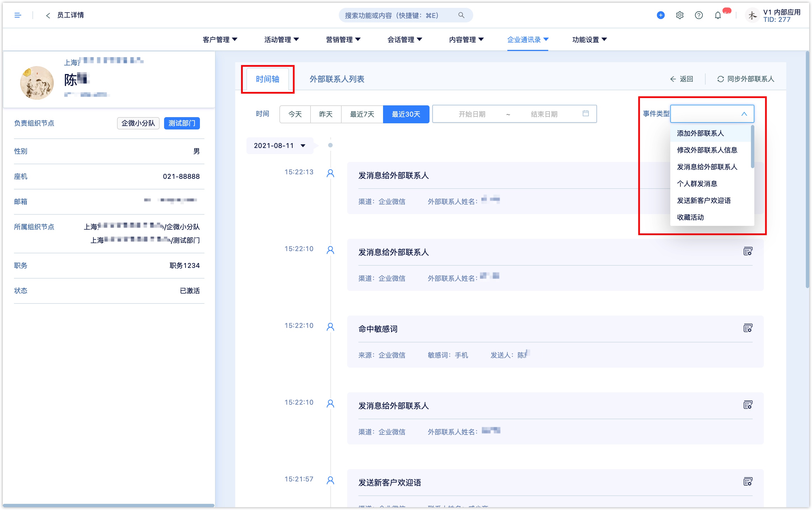Click the 命中敏感词 event title
812x510 pixels.
378,329
